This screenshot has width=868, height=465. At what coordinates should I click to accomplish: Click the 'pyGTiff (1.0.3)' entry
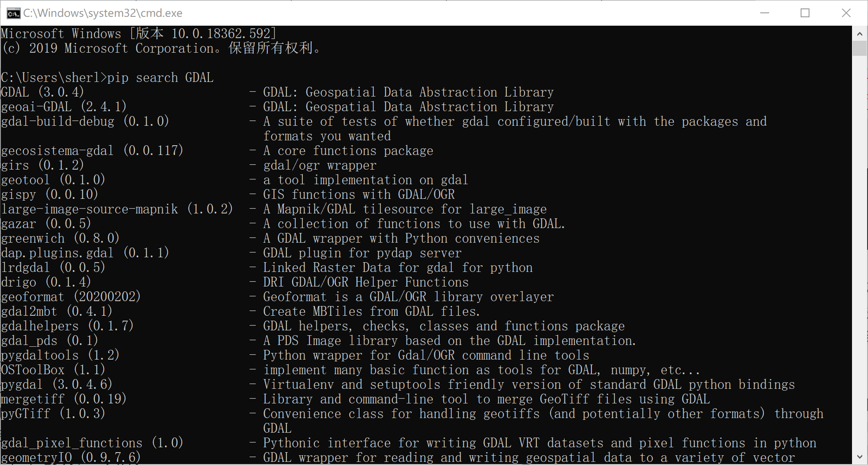click(53, 414)
